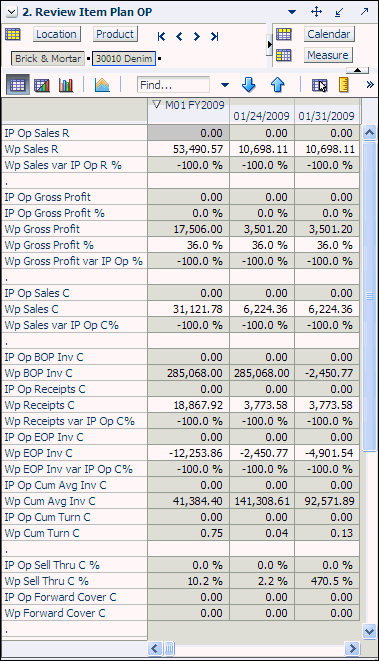379x661 pixels.
Task: Jump to first page with first-arrow icon
Action: pos(161,37)
